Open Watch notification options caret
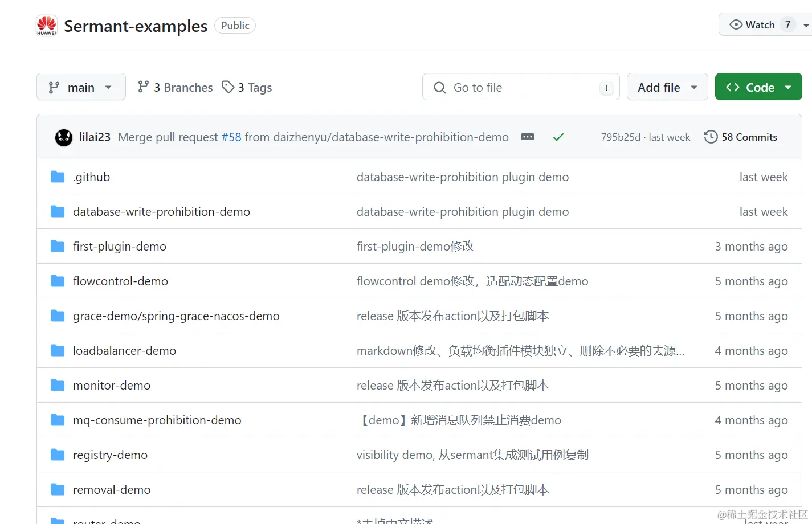The height and width of the screenshot is (524, 812). point(806,25)
